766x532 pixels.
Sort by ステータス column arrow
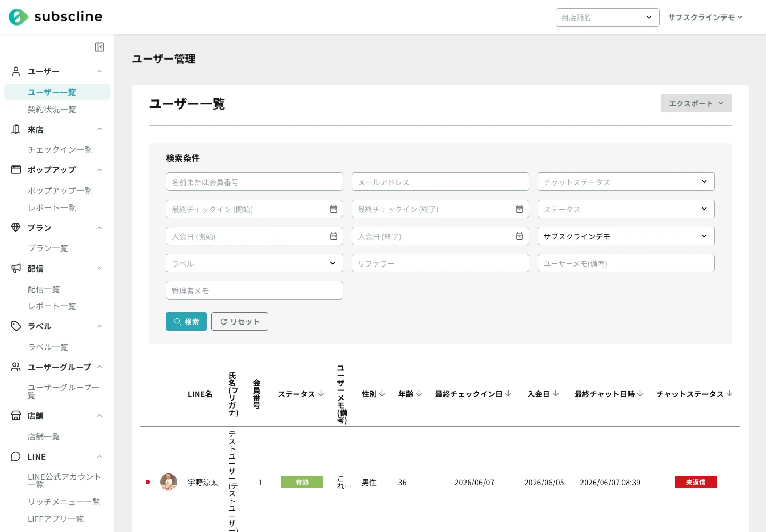pos(321,394)
